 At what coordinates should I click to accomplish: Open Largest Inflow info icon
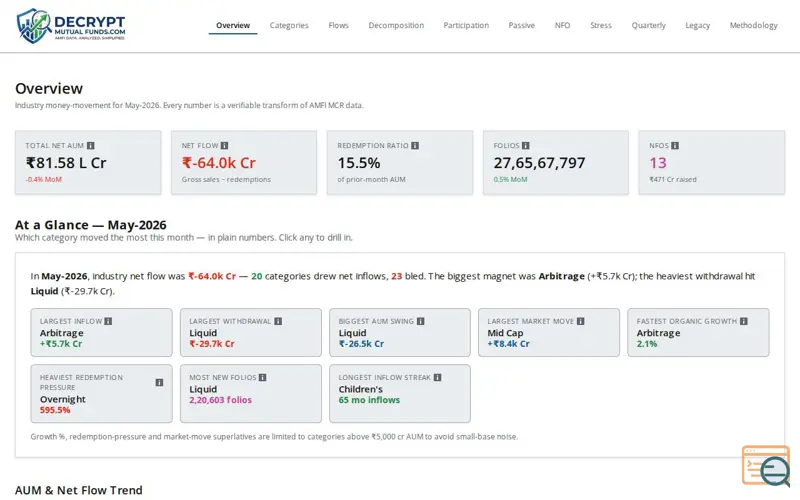(108, 321)
